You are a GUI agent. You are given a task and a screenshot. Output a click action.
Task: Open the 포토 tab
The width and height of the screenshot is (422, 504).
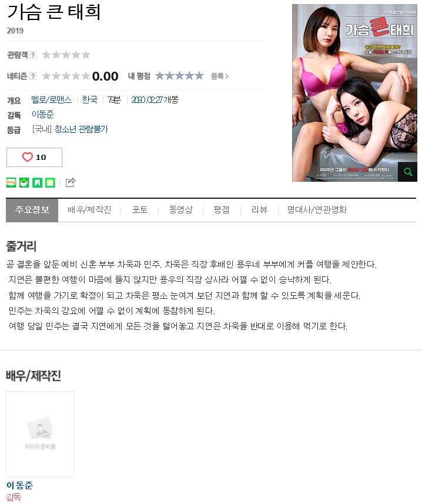click(x=140, y=210)
